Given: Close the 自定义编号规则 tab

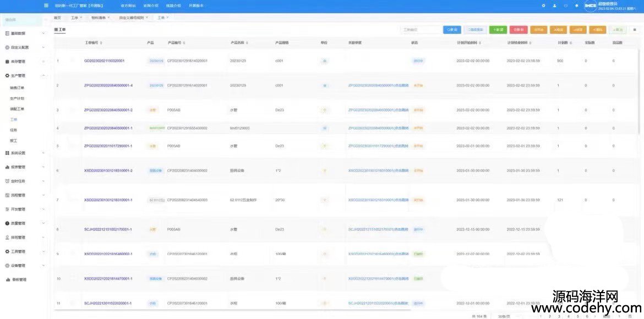Looking at the screenshot, I should pyautogui.click(x=146, y=18).
